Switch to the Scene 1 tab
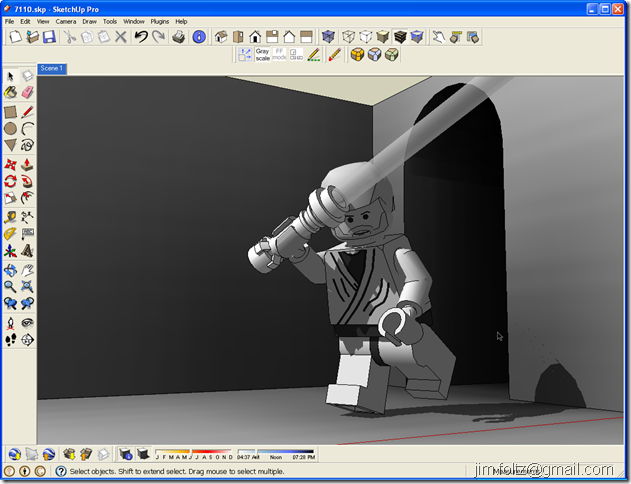 tap(52, 68)
